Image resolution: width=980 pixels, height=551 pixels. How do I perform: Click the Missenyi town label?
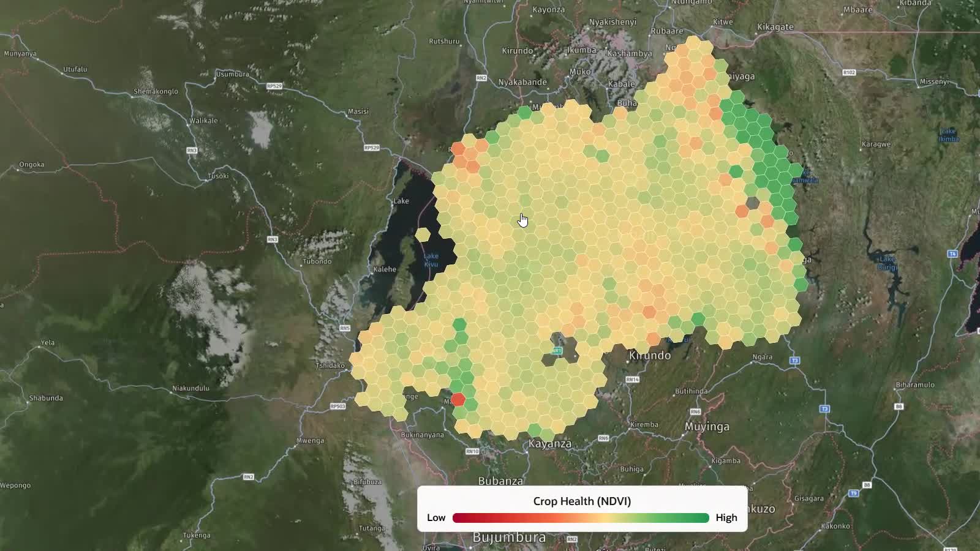click(934, 81)
